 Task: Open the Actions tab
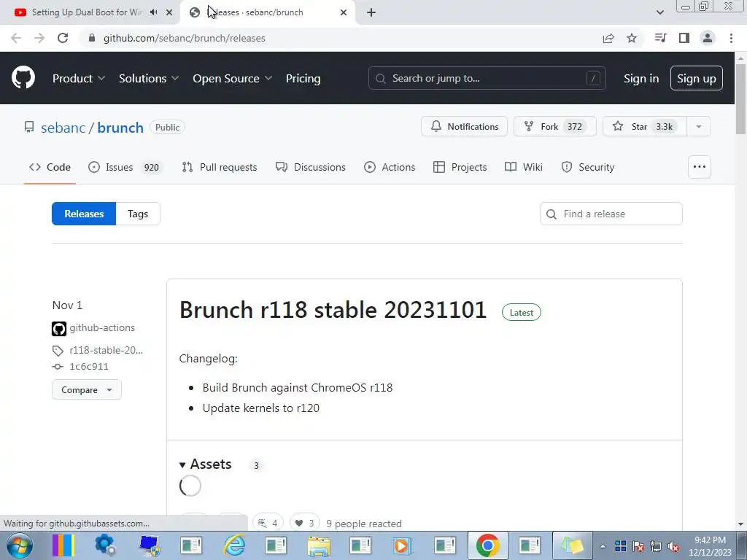[390, 167]
